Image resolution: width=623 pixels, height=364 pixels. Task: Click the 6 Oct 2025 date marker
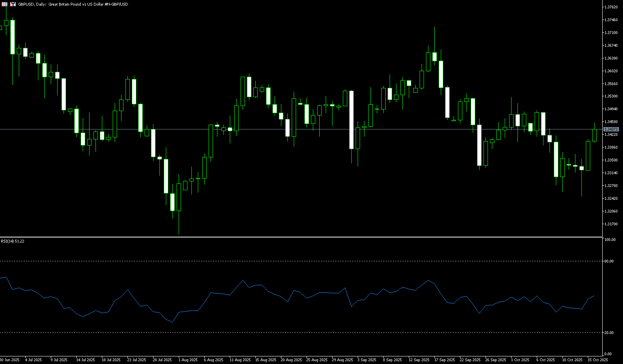click(x=545, y=360)
